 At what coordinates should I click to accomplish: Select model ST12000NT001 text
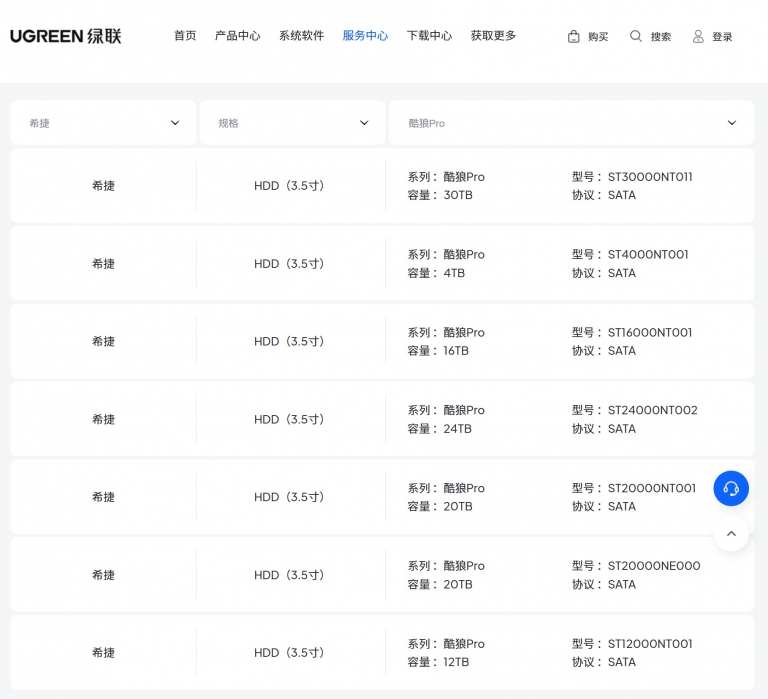coord(650,644)
